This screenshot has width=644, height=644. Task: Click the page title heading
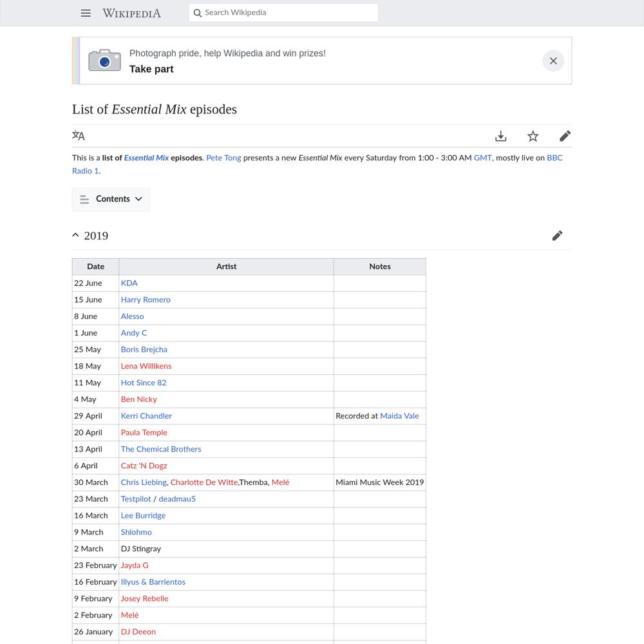[x=155, y=109]
